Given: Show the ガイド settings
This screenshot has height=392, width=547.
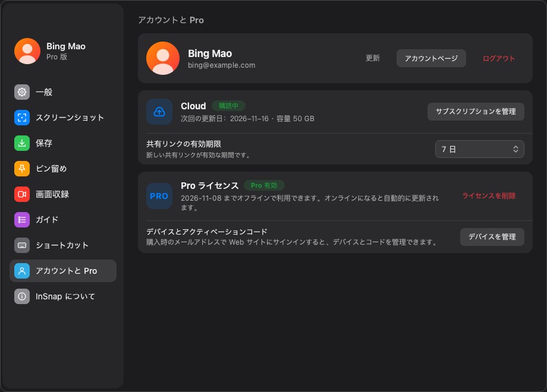Looking at the screenshot, I should point(63,220).
